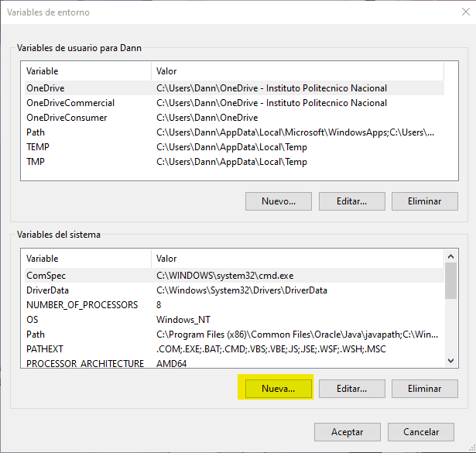The width and height of the screenshot is (476, 453).
Task: Select the DriverData system variable
Action: pyautogui.click(x=234, y=290)
